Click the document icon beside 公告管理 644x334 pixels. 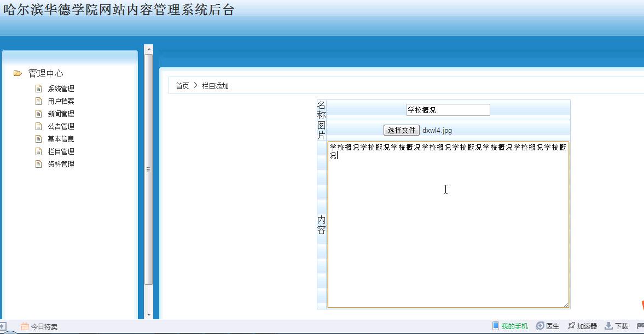[39, 126]
